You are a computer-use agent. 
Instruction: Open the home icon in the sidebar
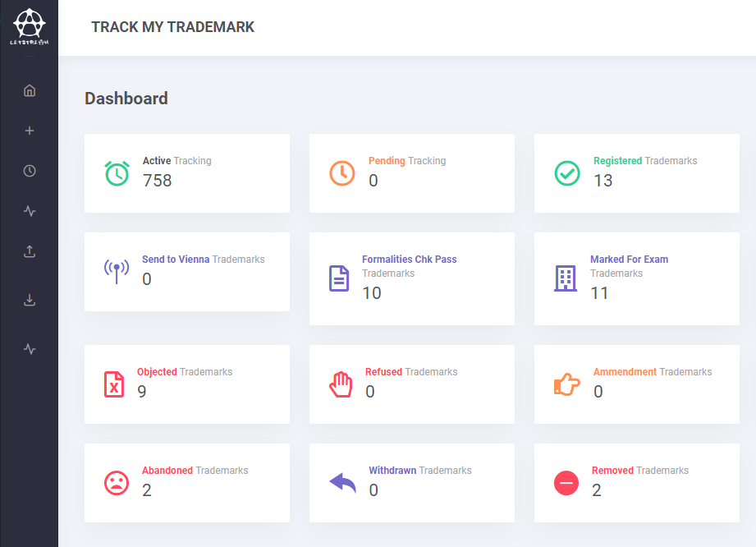point(30,90)
